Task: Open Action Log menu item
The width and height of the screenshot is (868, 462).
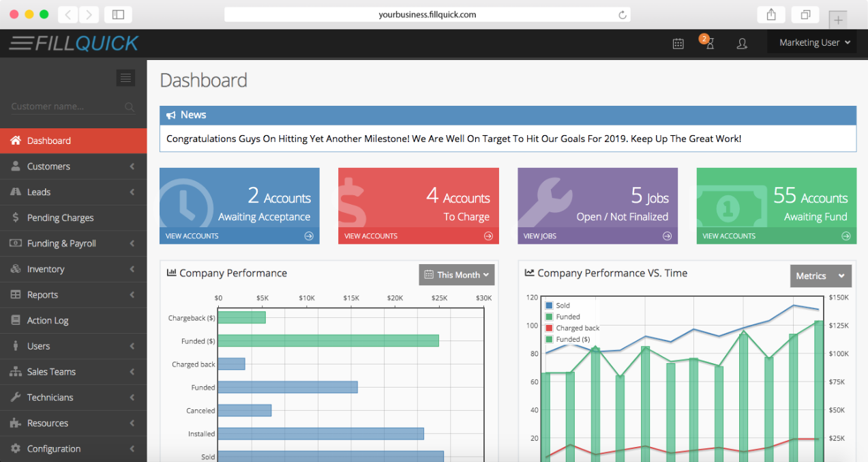Action: pyautogui.click(x=73, y=320)
